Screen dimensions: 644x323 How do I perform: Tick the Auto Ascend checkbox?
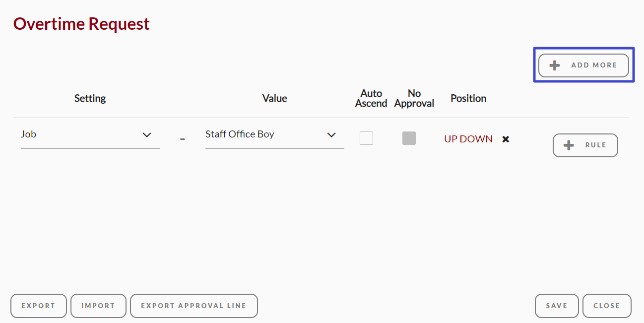[x=366, y=138]
